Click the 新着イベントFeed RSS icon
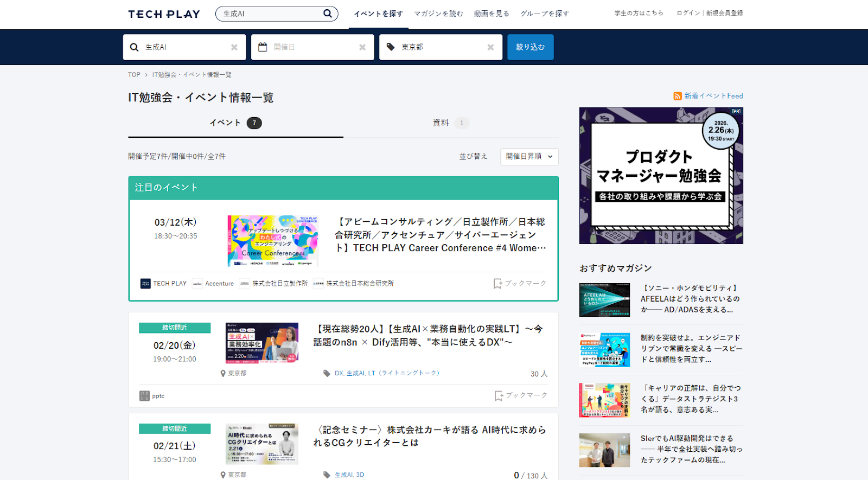The image size is (868, 480). [678, 96]
